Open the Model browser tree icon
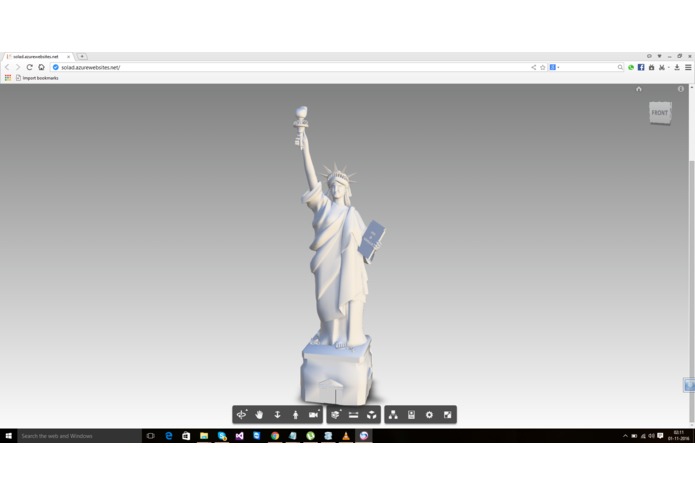695x494 pixels. click(x=393, y=415)
